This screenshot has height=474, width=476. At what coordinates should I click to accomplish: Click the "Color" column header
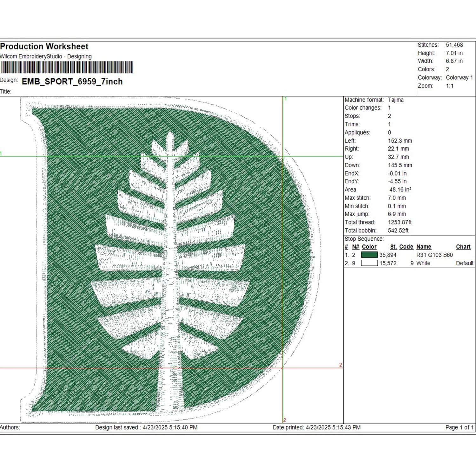tap(369, 247)
